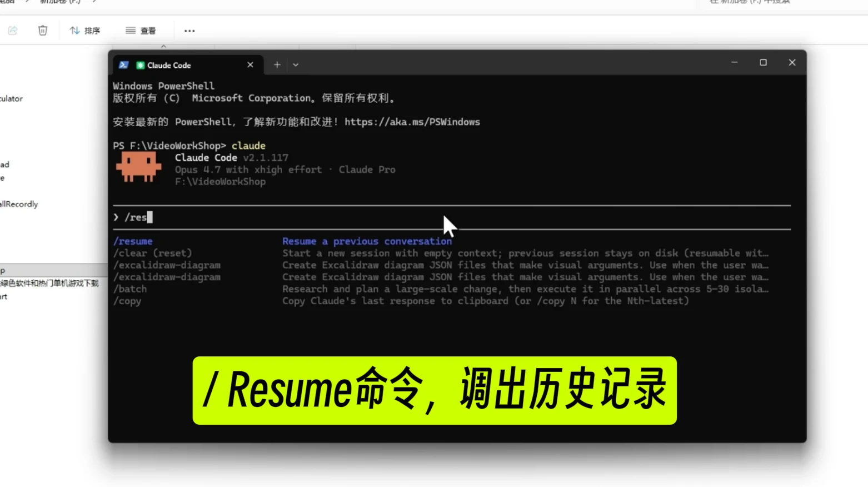Select the allRecordly item in Explorer sidebar

click(19, 204)
